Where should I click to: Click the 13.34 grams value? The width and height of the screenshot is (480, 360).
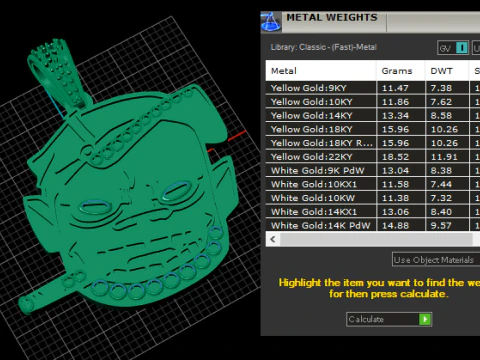point(395,116)
